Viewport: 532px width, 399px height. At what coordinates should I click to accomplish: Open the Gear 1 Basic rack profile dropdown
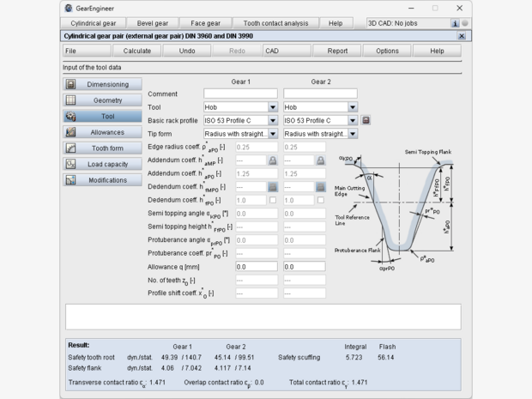273,121
